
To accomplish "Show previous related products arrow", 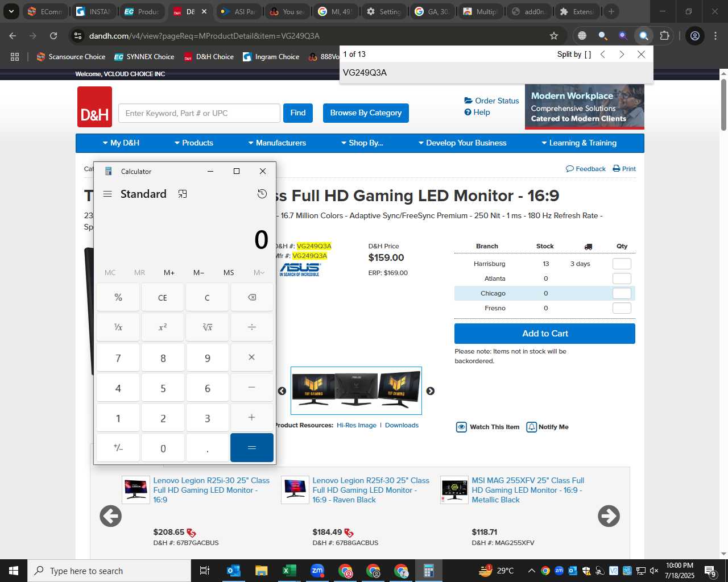I will pos(111,516).
